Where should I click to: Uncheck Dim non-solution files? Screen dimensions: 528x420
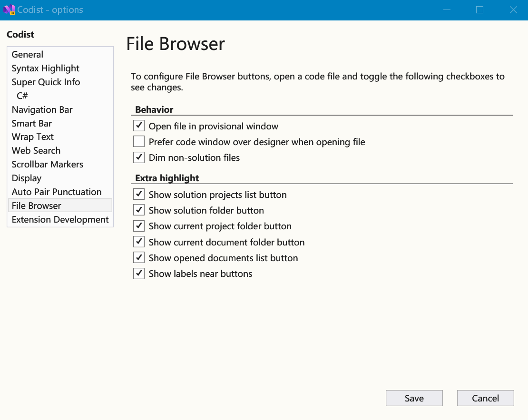pos(139,157)
